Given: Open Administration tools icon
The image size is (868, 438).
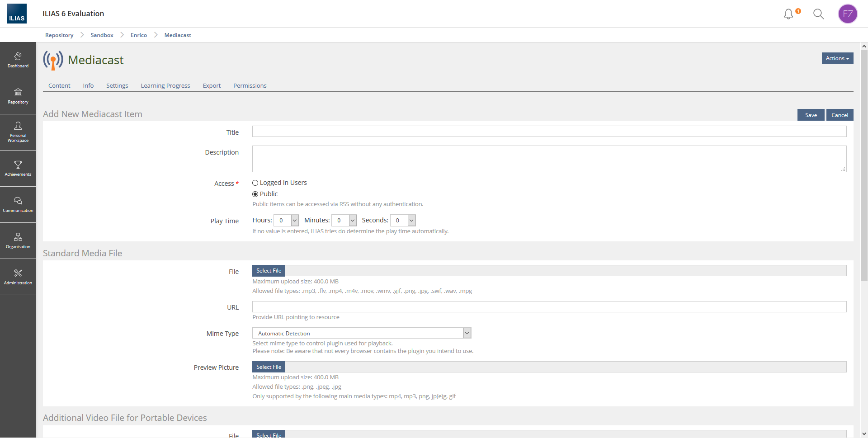Looking at the screenshot, I should coord(18,277).
